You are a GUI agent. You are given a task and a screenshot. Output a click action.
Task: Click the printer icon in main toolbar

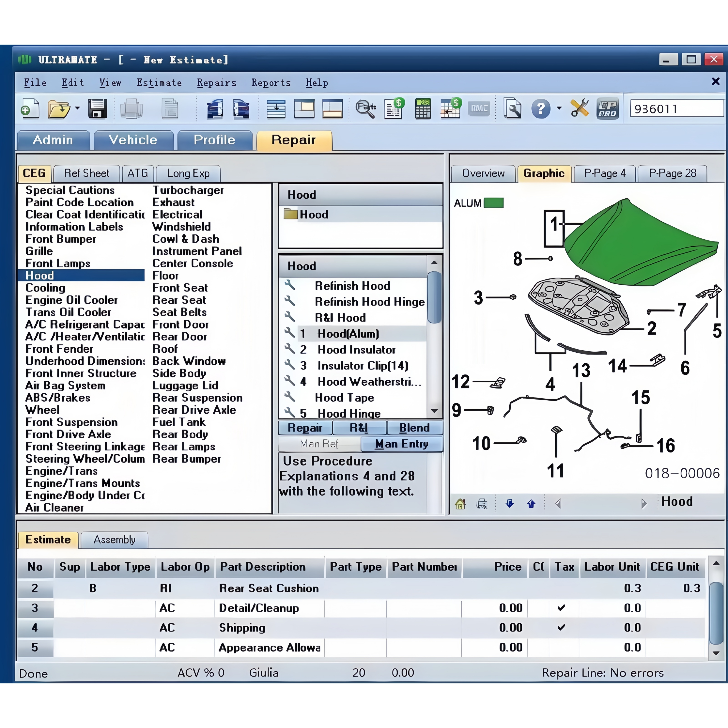[x=131, y=109]
